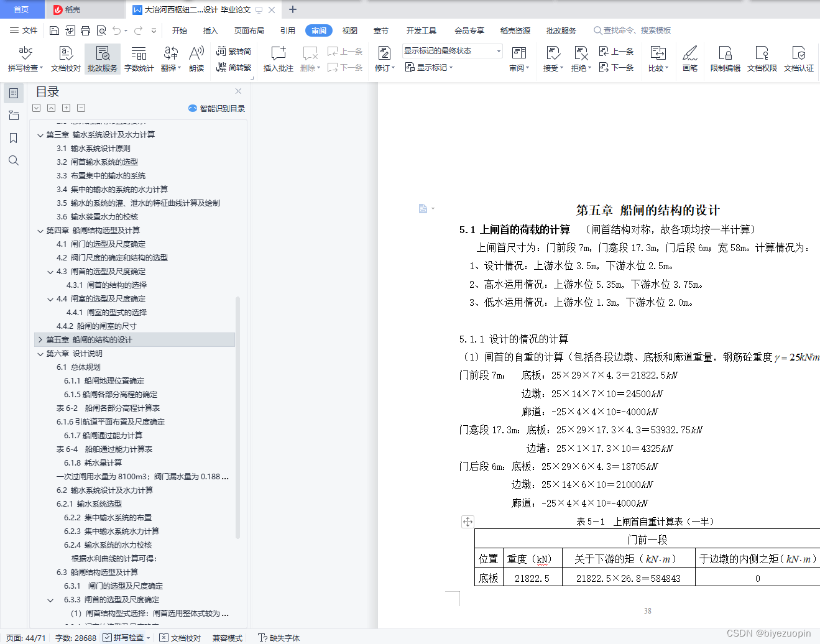820x644 pixels.
Task: Convert to Traditional Chinese (繁转简 row)
Action: coord(234,51)
